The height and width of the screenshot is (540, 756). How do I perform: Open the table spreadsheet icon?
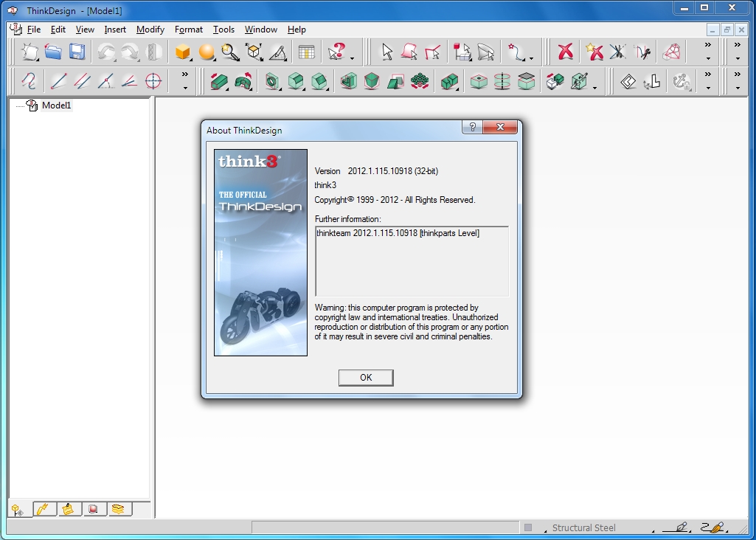point(307,52)
